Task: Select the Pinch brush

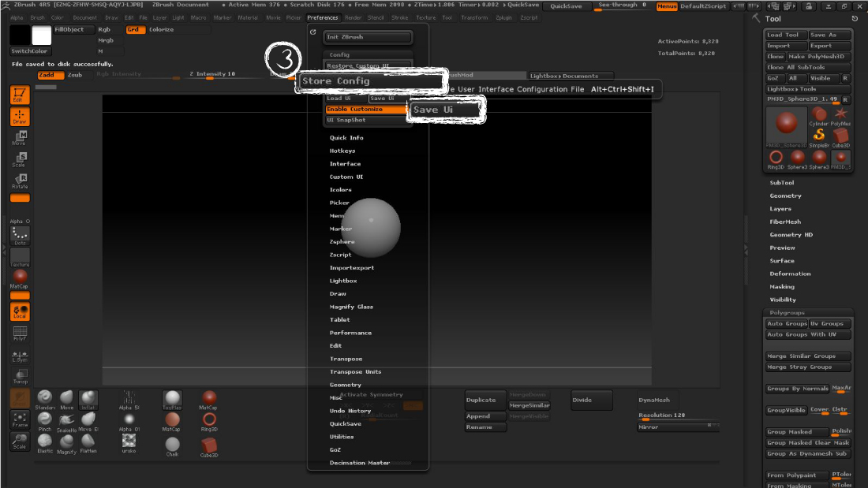Action: point(45,421)
